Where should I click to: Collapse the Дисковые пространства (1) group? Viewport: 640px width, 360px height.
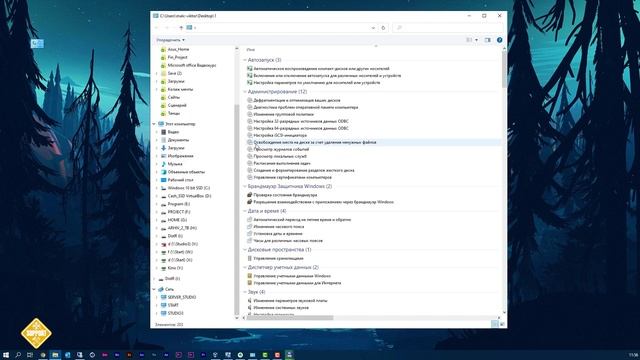click(x=245, y=249)
